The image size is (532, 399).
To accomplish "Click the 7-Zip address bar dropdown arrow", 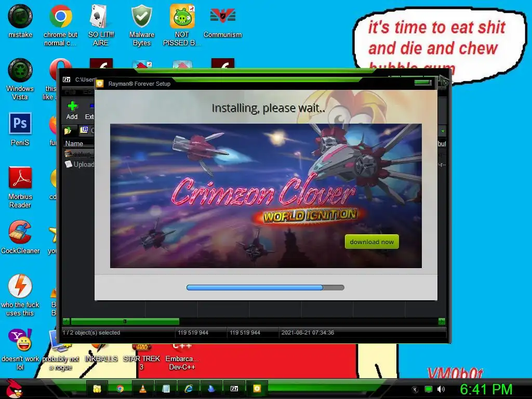I will coord(443,130).
